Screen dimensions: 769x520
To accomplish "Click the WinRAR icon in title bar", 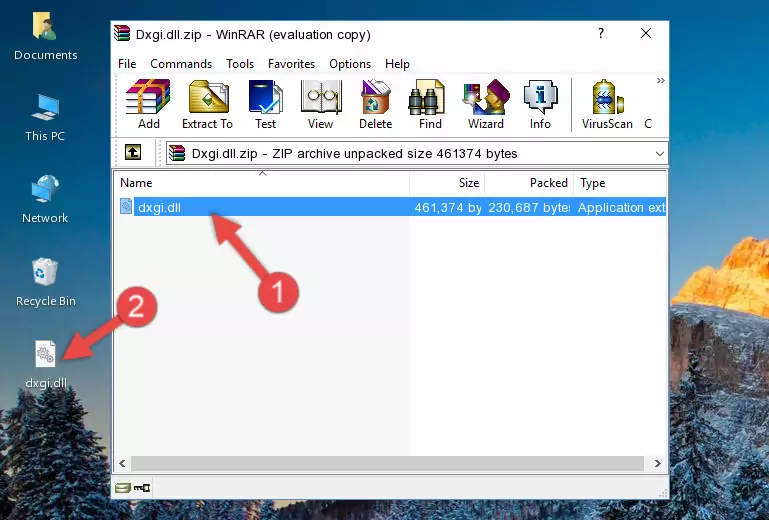I will pyautogui.click(x=122, y=33).
